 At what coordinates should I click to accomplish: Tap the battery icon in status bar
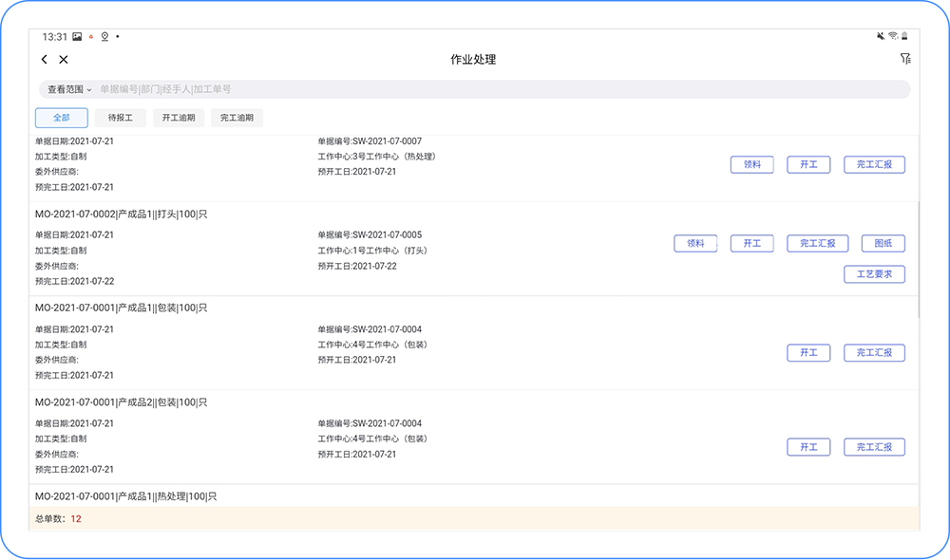pos(905,36)
